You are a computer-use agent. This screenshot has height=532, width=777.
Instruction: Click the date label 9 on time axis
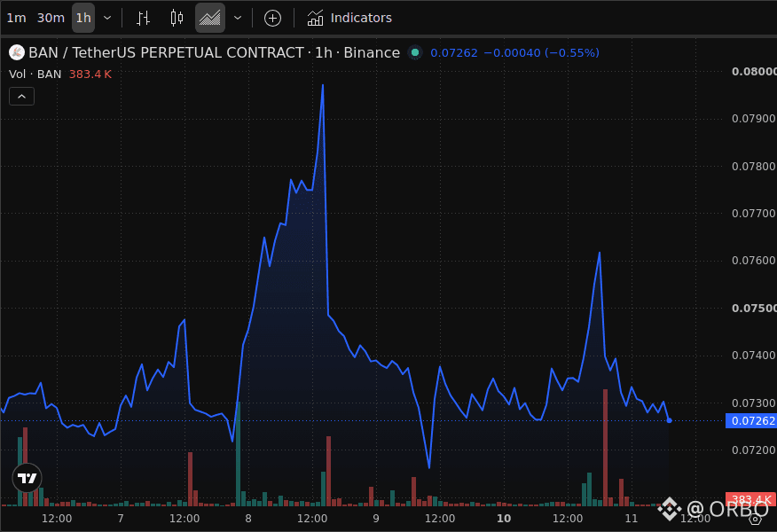pyautogui.click(x=376, y=519)
